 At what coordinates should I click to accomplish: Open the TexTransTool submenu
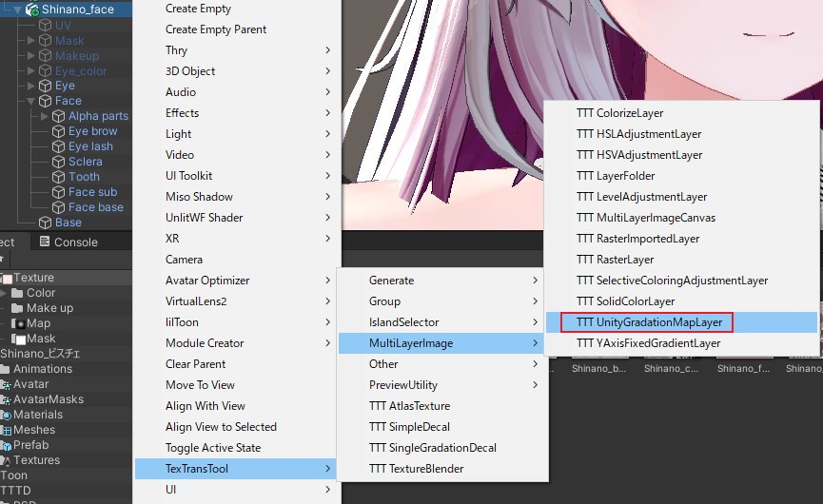235,469
